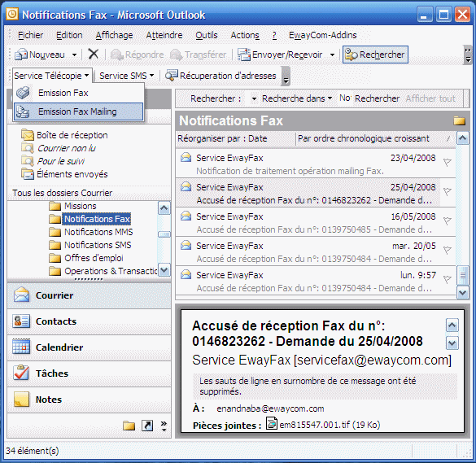The width and height of the screenshot is (476, 463).
Task: Click the message list scroll up arrow
Action: 463,138
